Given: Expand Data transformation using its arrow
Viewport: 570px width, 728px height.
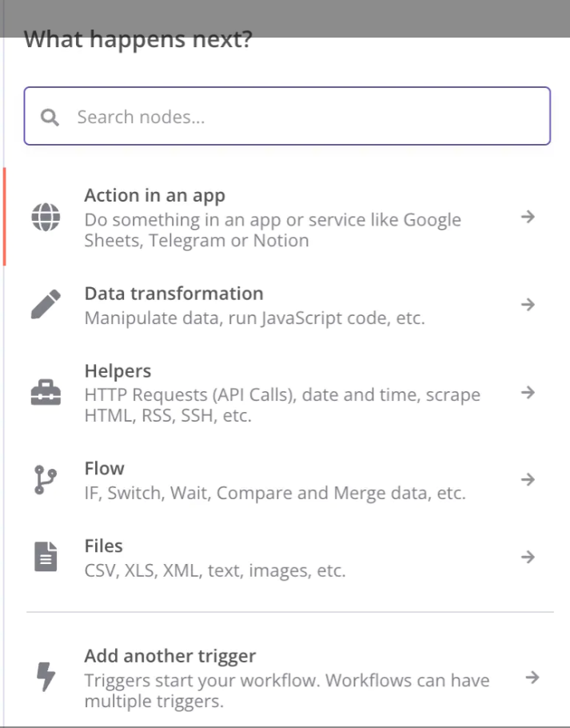Looking at the screenshot, I should point(528,305).
